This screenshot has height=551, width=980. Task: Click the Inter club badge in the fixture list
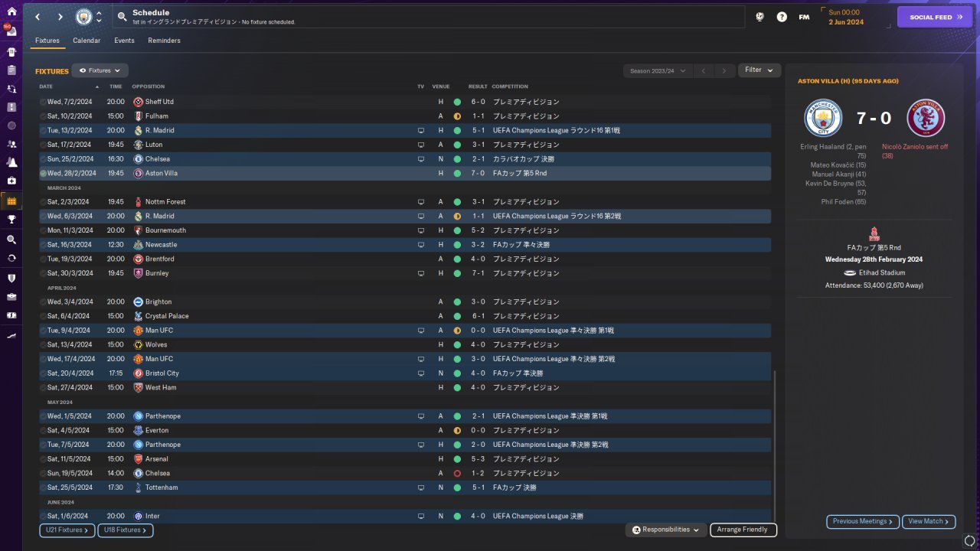coord(138,517)
